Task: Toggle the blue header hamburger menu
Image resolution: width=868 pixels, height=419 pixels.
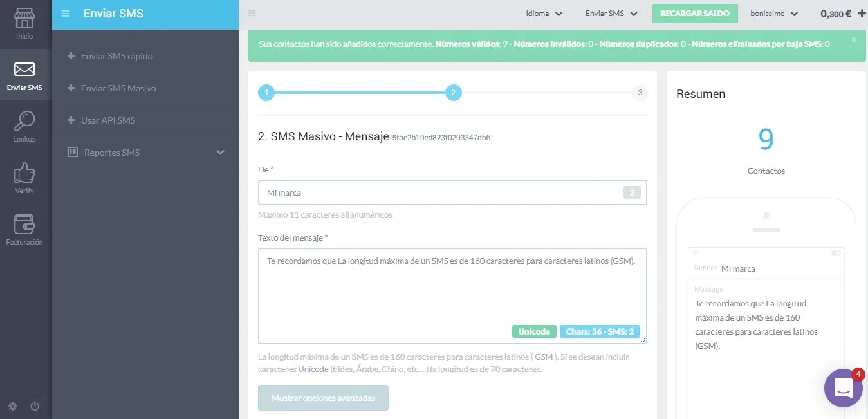Action: pyautogui.click(x=65, y=14)
